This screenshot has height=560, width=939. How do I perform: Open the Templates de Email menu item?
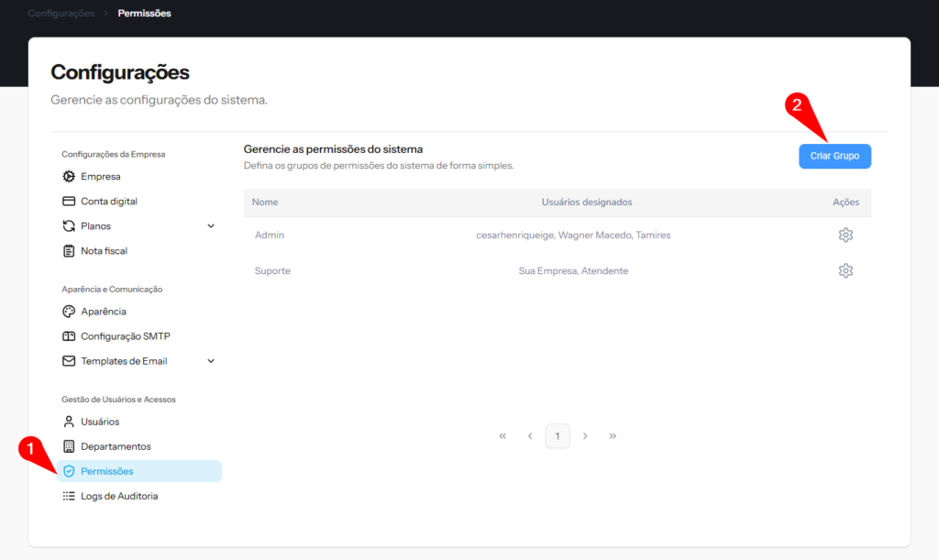click(x=124, y=361)
